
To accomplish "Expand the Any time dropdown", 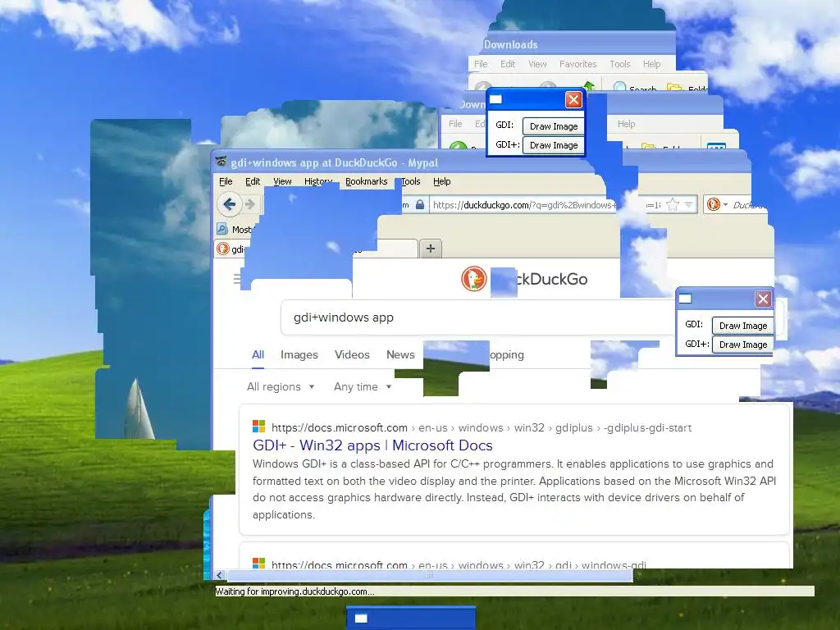I will coord(362,387).
